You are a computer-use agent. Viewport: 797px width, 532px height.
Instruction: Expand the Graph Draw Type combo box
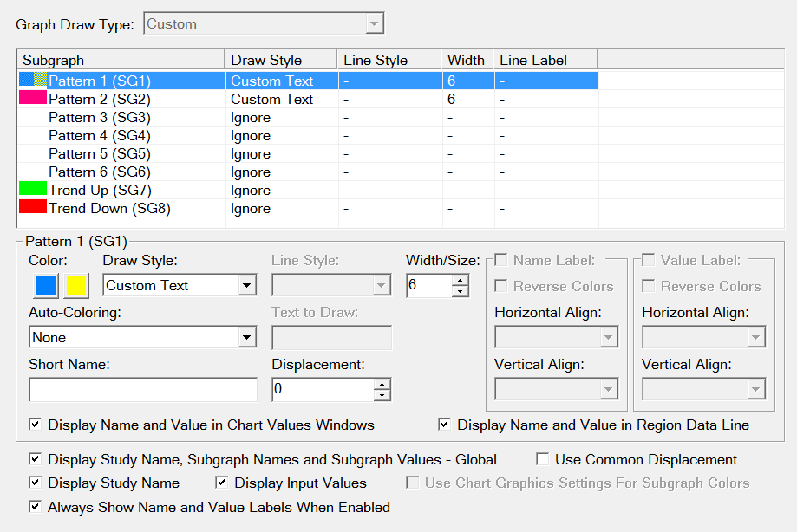click(x=374, y=24)
